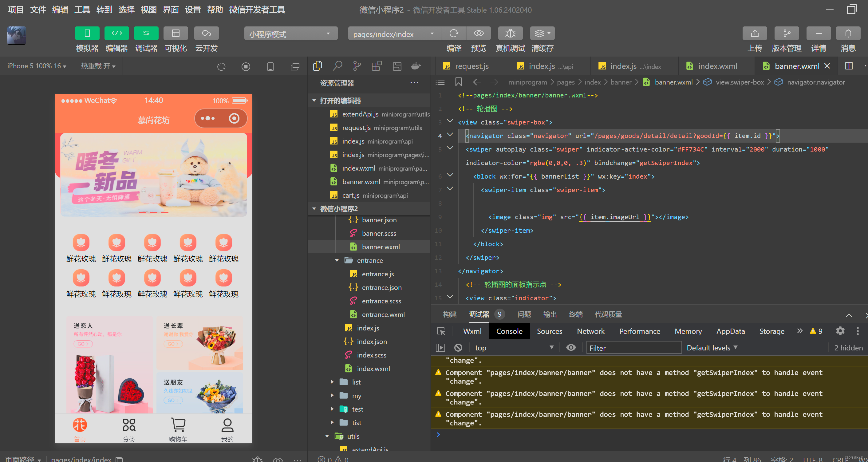868x462 pixels.
Task: Open the source control sidebar icon
Action: (x=357, y=66)
